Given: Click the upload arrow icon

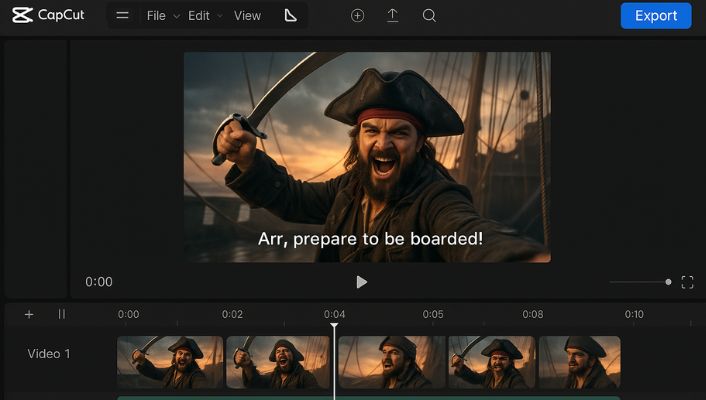Looking at the screenshot, I should coord(393,16).
